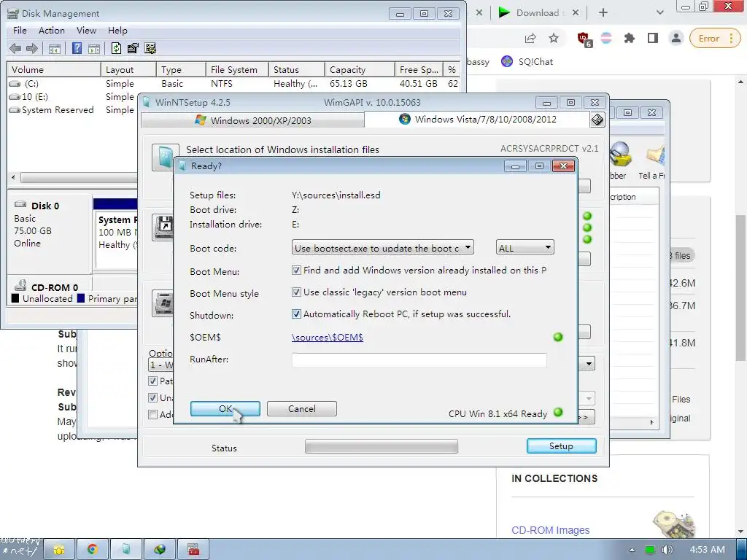The image size is (747, 560).
Task: Click the CD-ROM 0 drive icon
Action: [20, 285]
